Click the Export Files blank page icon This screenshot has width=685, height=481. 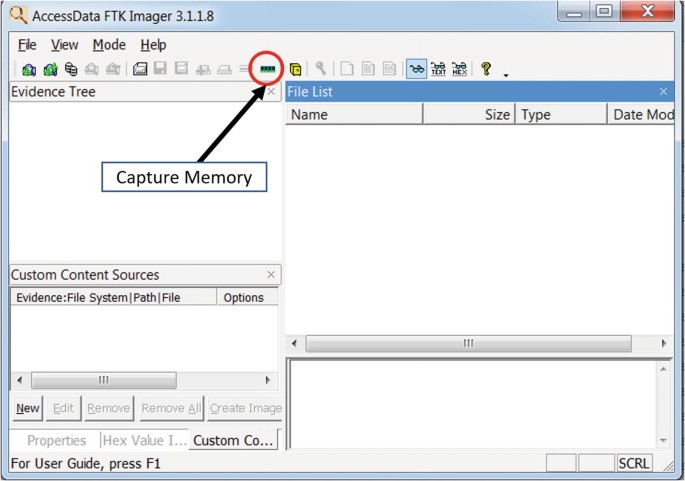(x=347, y=69)
